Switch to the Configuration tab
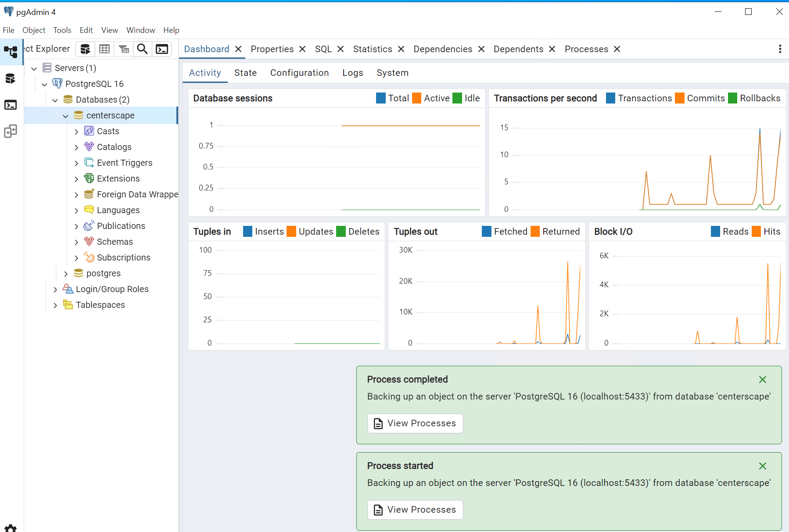Screen dimensions: 789x532 (299, 73)
